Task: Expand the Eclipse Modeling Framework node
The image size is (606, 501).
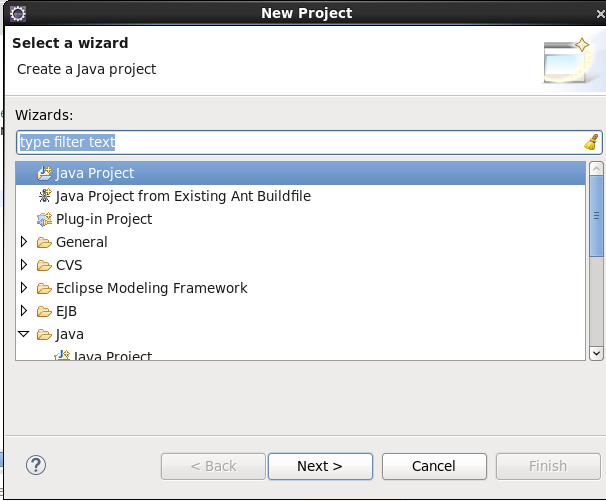Action: (x=25, y=288)
